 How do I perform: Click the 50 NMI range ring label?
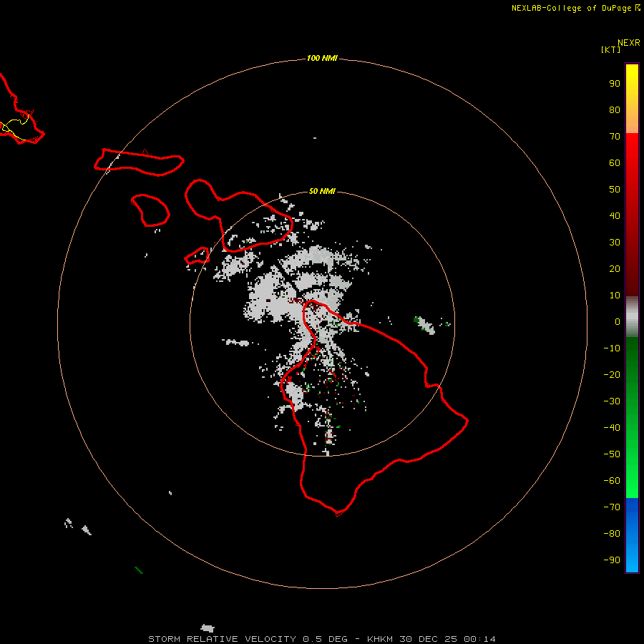(x=321, y=191)
